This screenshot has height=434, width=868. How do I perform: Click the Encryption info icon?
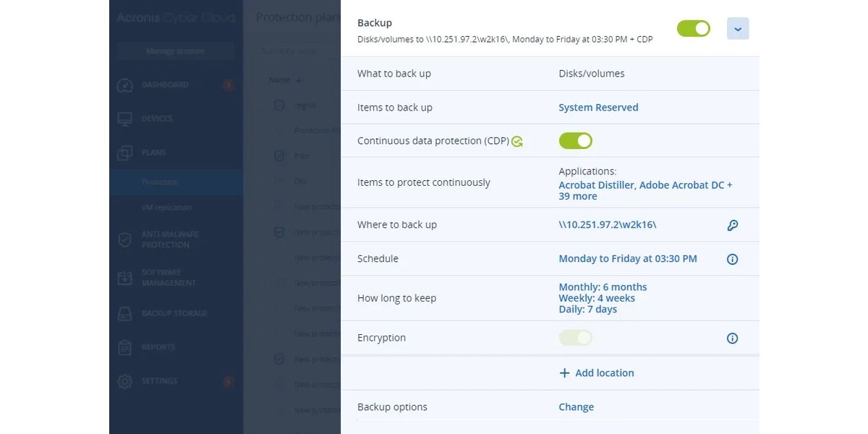tap(732, 338)
